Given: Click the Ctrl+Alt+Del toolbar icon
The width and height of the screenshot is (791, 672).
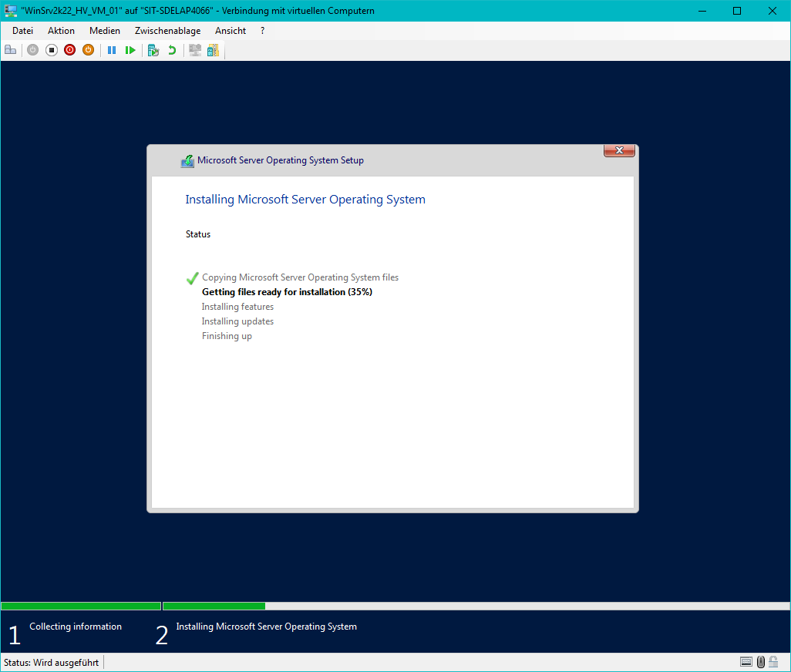Looking at the screenshot, I should (11, 50).
